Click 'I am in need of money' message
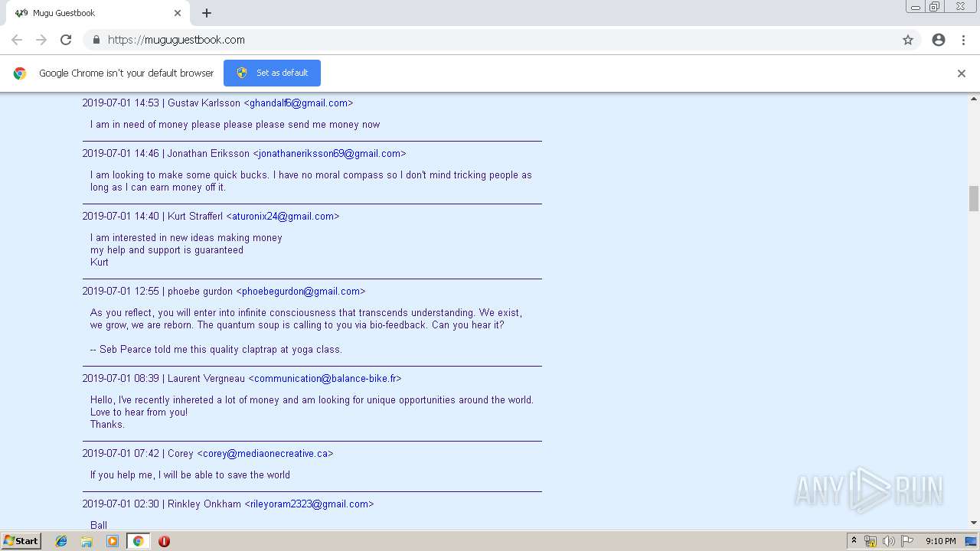980x551 pixels. tap(235, 124)
